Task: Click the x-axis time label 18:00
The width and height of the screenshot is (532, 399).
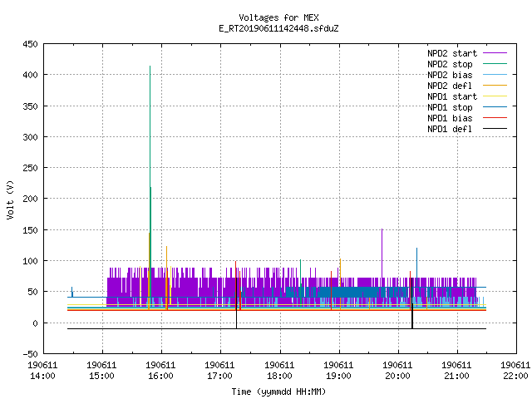Action: [279, 377]
